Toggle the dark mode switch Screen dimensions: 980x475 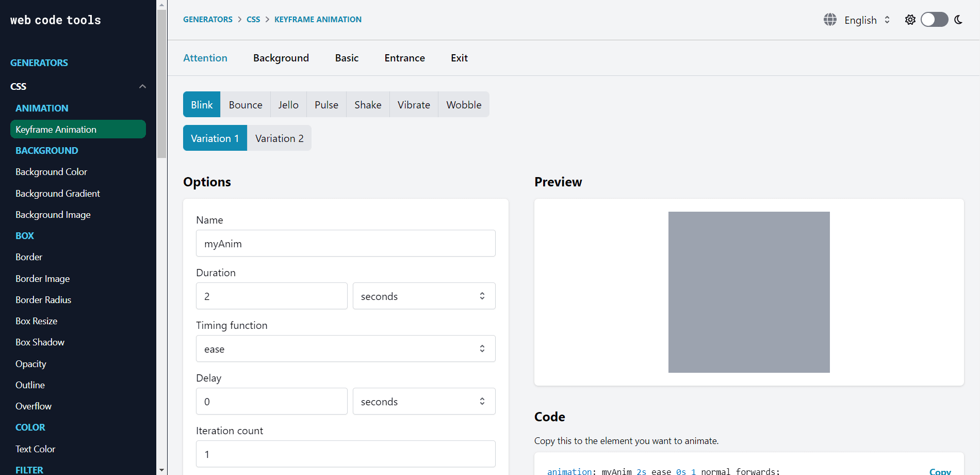point(934,20)
